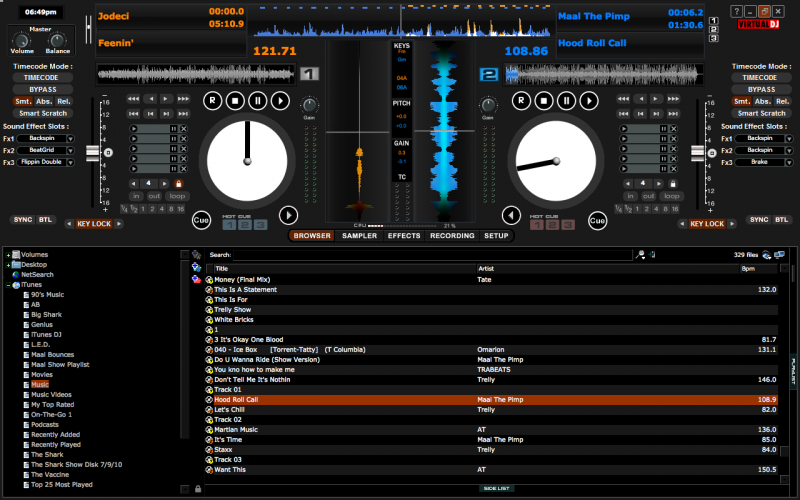This screenshot has height=500, width=800.
Task: Enable left TIMECODE mode
Action: coord(41,78)
